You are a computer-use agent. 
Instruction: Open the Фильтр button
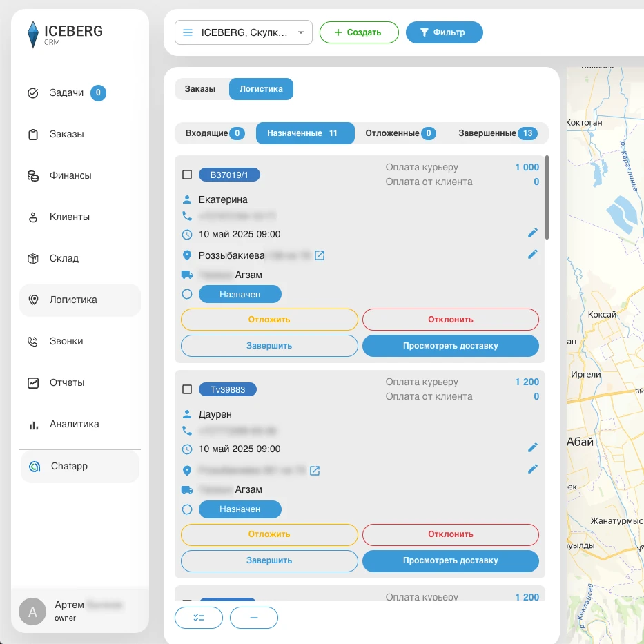445,32
